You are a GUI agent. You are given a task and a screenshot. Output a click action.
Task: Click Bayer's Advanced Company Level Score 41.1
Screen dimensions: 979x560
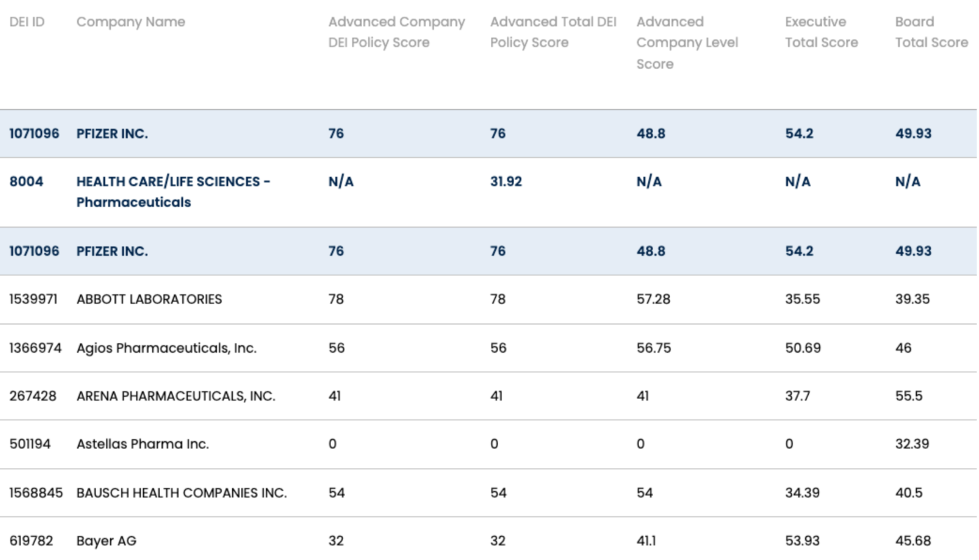pyautogui.click(x=646, y=541)
